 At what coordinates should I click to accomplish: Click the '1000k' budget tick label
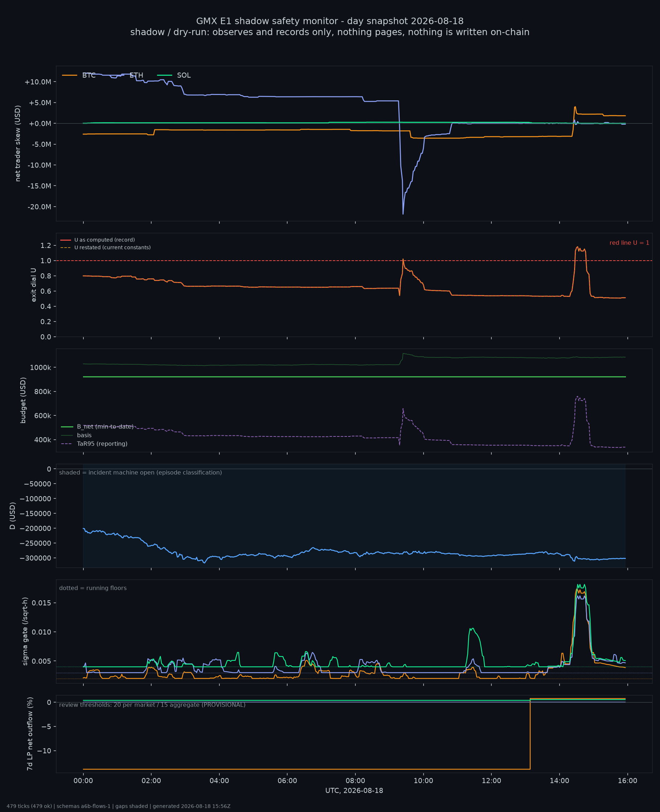click(x=41, y=368)
